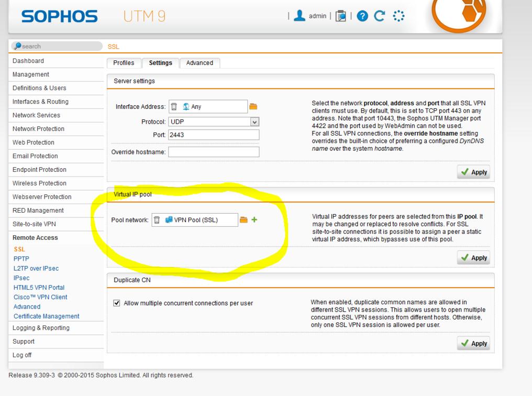Open Advanced under Remote Access
This screenshot has height=396, width=532.
[27, 306]
